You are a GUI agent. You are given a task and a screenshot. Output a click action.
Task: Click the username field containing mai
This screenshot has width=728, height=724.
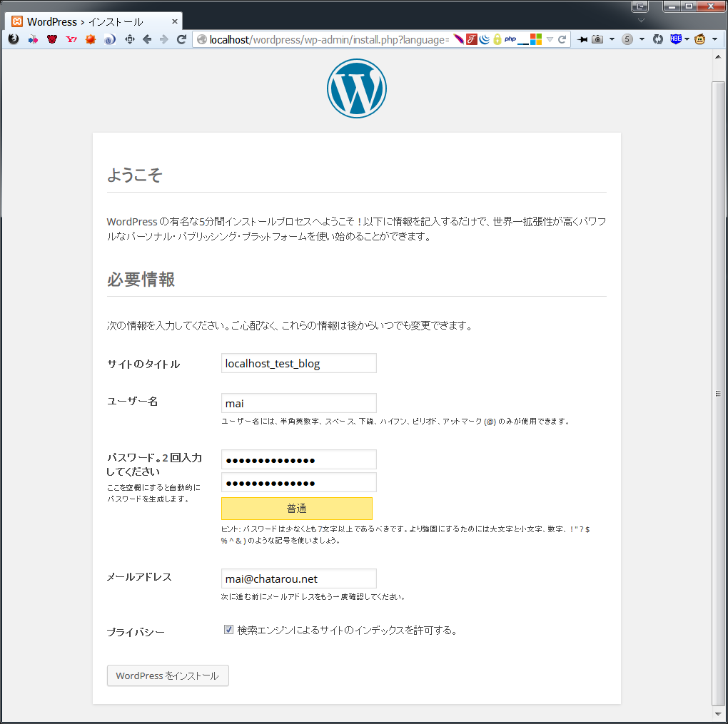click(298, 403)
